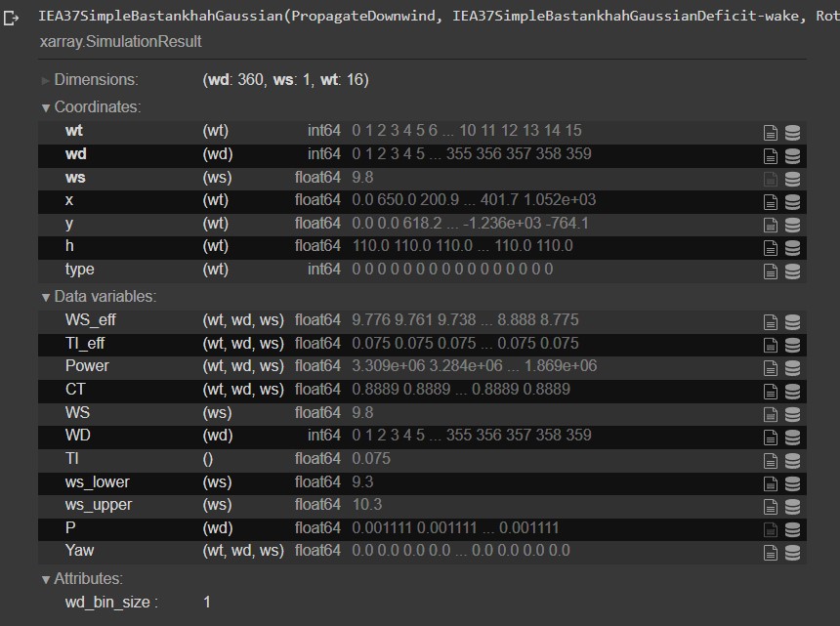This screenshot has height=626, width=840.
Task: Show data values icon for Power
Action: [792, 367]
